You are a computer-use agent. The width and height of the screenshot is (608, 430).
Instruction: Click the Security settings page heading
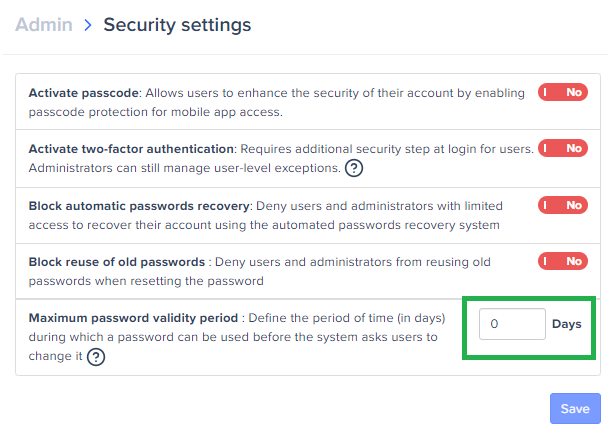[177, 25]
